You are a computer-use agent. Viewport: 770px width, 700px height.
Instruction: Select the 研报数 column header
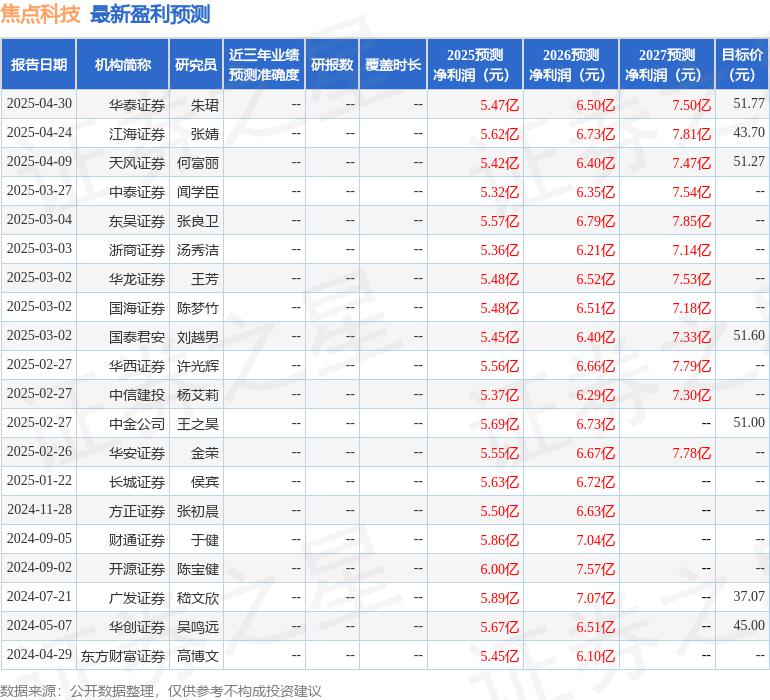click(332, 65)
